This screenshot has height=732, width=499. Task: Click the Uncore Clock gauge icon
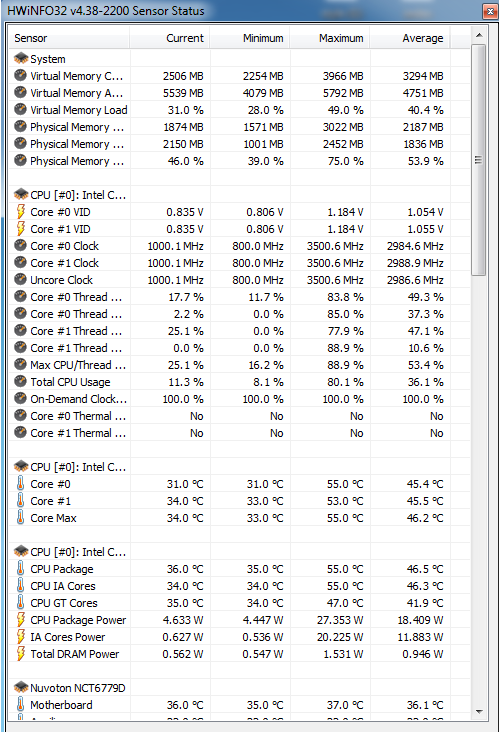tap(20, 279)
